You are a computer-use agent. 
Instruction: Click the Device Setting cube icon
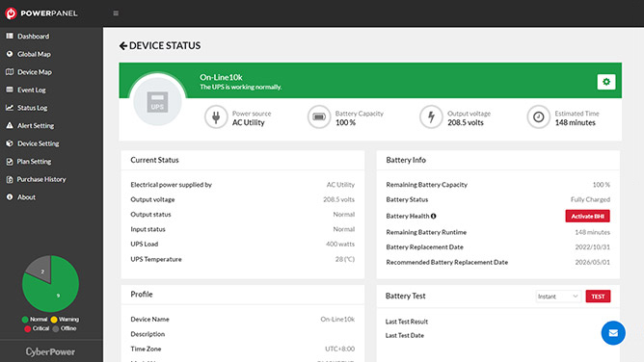coord(10,143)
